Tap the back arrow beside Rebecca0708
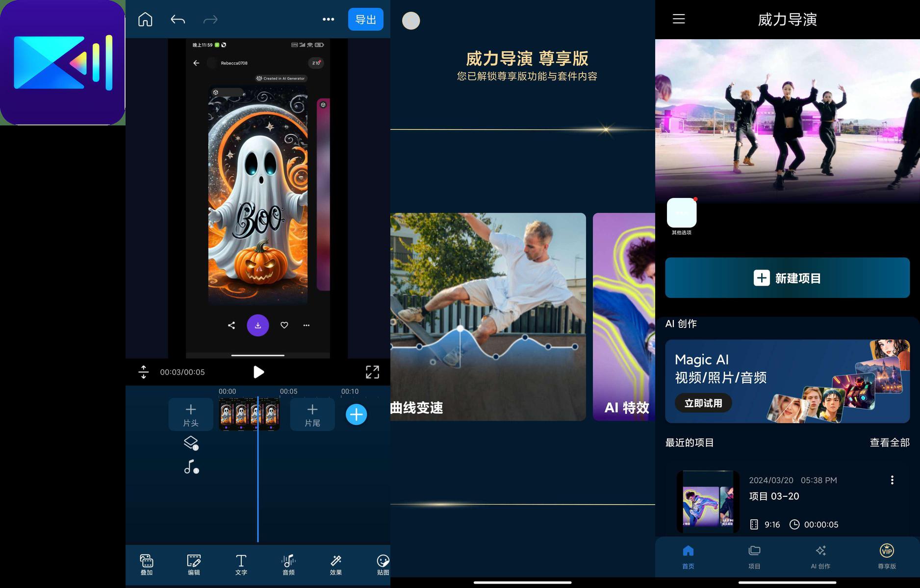Viewport: 920px width, 588px height. point(196,63)
